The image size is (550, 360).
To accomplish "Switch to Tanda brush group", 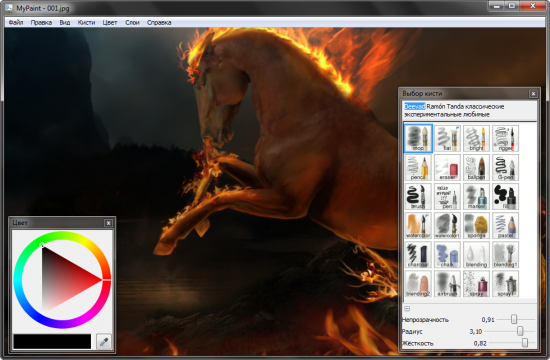I will tap(454, 106).
